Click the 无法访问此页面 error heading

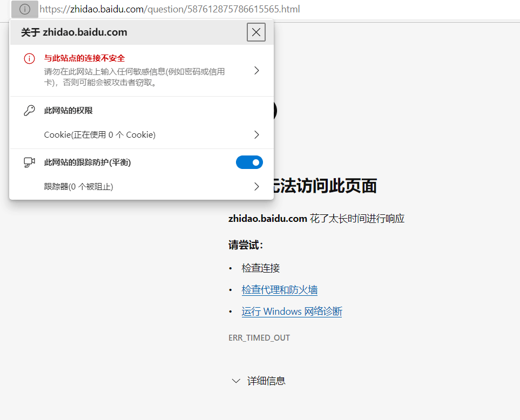(x=325, y=186)
